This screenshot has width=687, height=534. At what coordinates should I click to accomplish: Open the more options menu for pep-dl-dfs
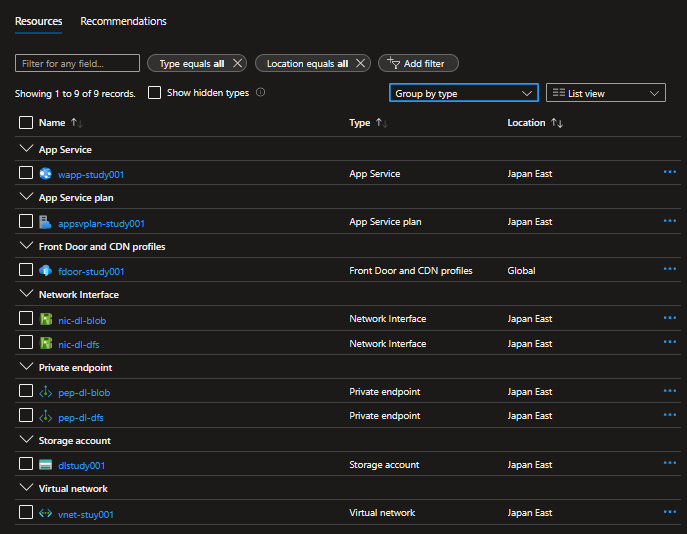pos(669,414)
